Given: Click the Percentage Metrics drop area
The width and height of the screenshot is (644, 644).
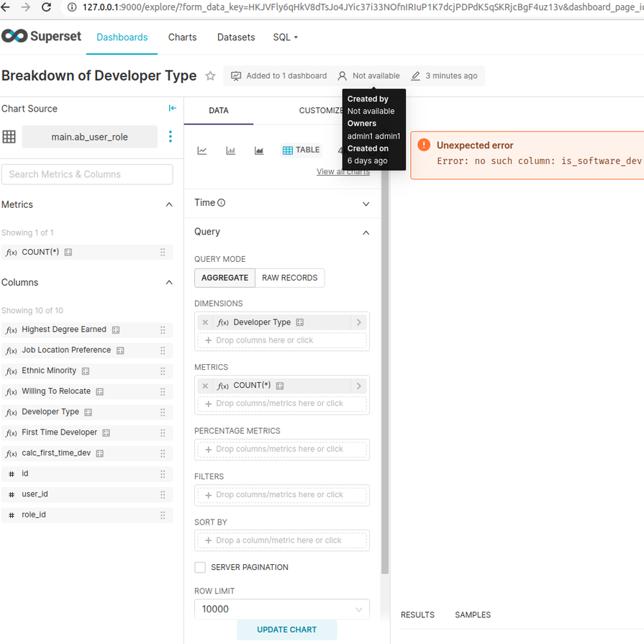Looking at the screenshot, I should tap(282, 449).
